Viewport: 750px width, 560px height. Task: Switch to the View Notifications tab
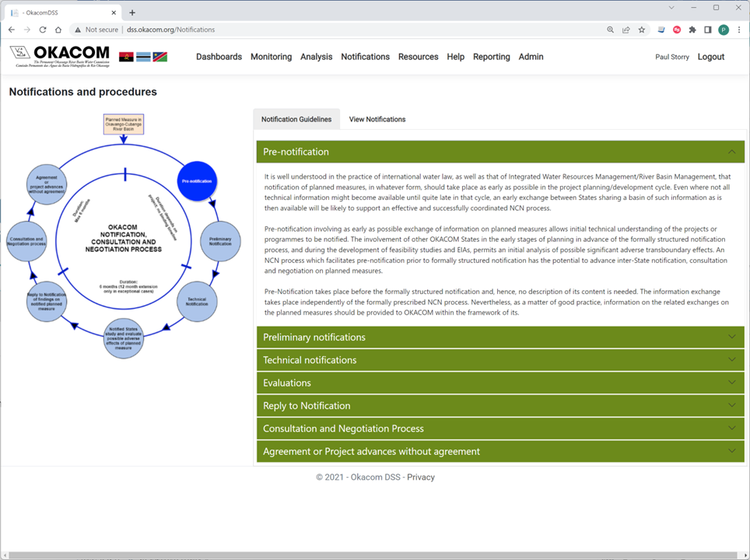(x=377, y=119)
